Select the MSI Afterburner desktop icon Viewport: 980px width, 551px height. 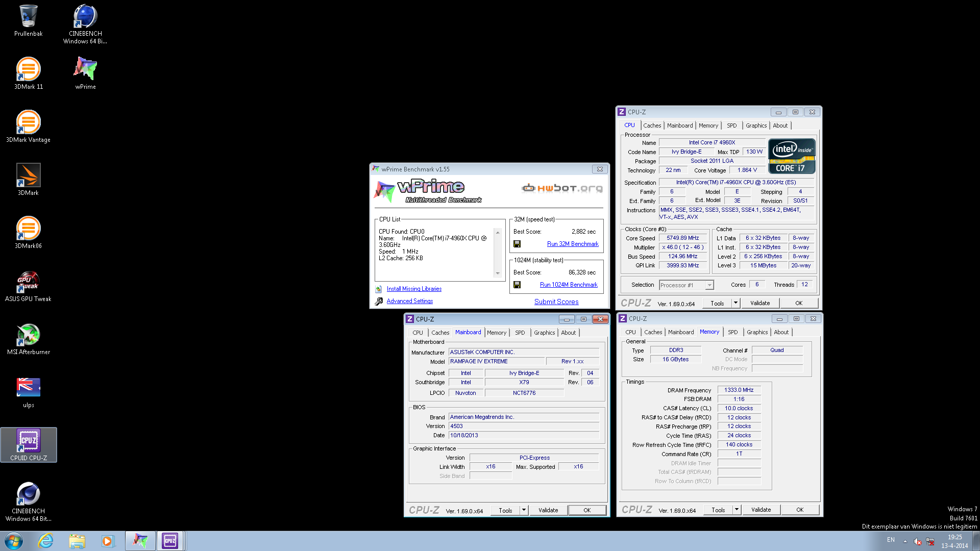28,339
